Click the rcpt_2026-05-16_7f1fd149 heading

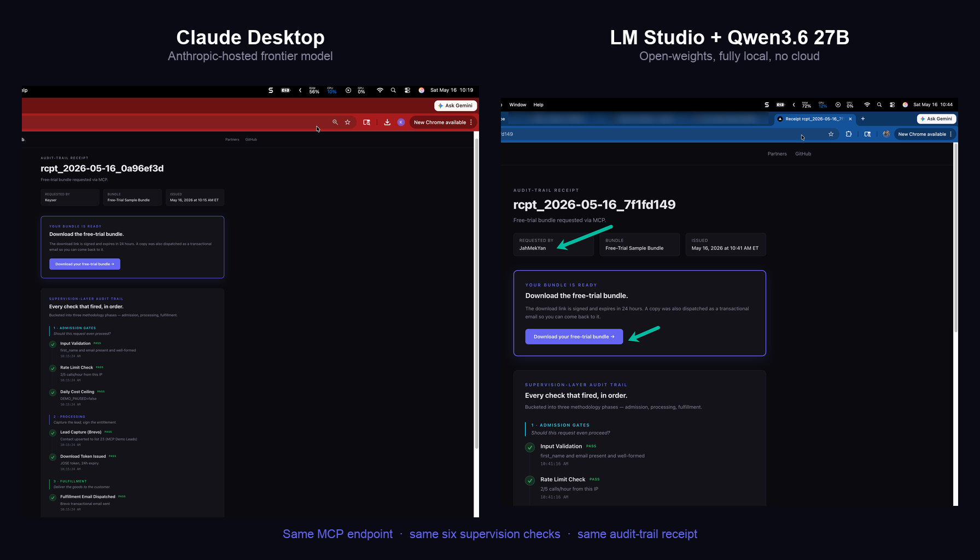click(x=594, y=205)
